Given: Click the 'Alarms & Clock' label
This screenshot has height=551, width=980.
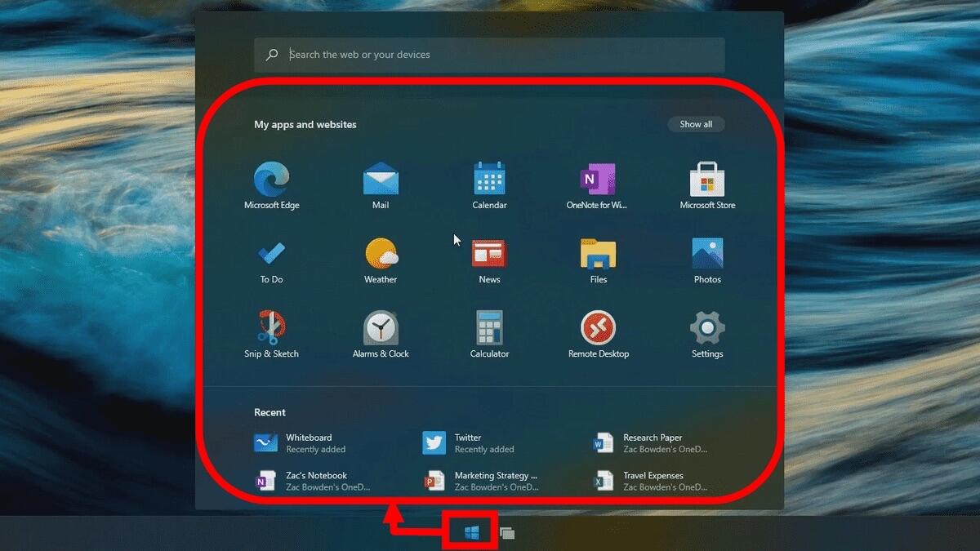Looking at the screenshot, I should click(381, 354).
